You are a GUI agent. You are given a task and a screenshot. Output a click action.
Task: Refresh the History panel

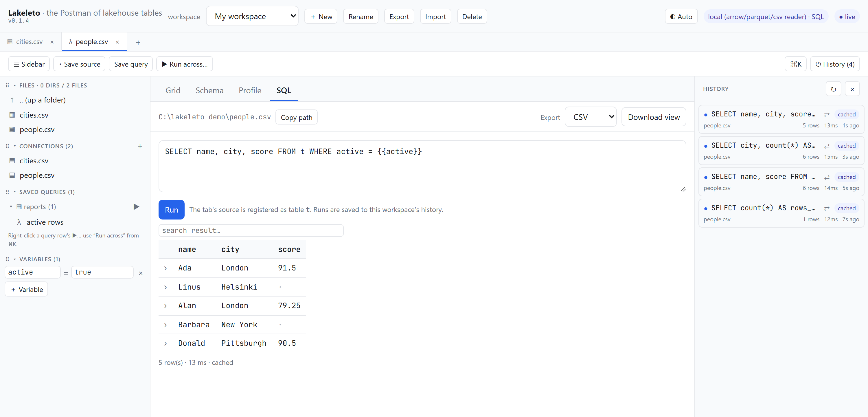pyautogui.click(x=833, y=89)
